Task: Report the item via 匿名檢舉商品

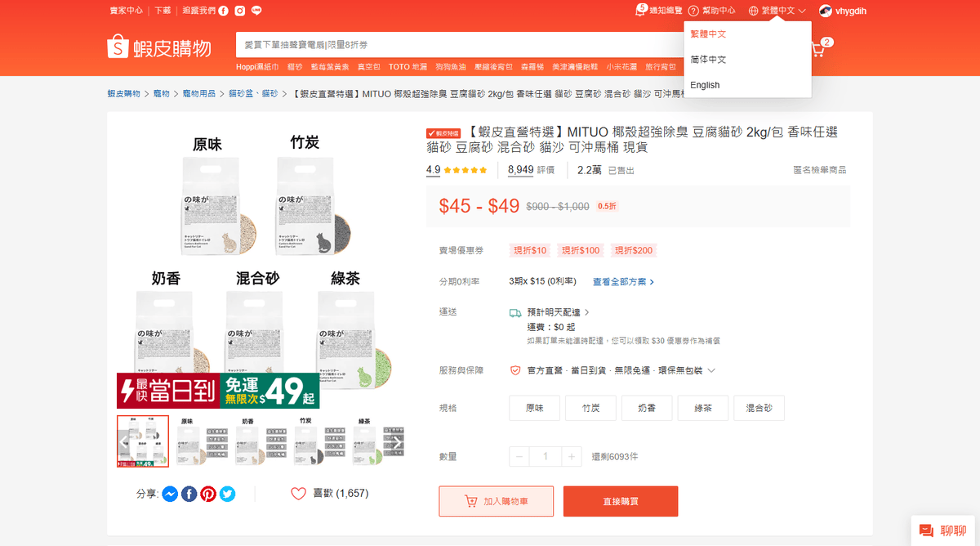Action: [x=820, y=170]
